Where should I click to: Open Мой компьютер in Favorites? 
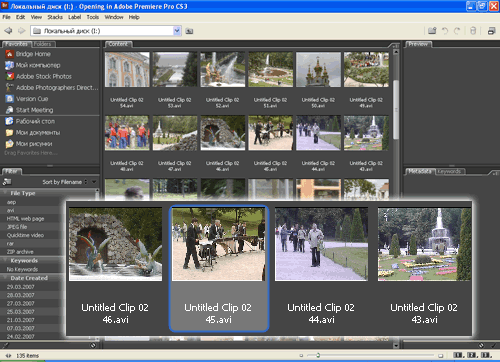pyautogui.click(x=33, y=65)
